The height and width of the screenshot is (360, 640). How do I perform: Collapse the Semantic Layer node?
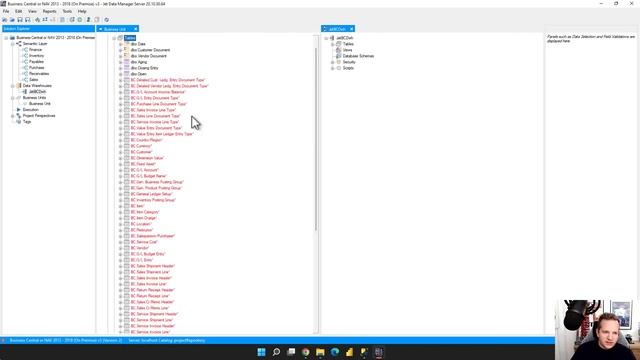pos(13,44)
